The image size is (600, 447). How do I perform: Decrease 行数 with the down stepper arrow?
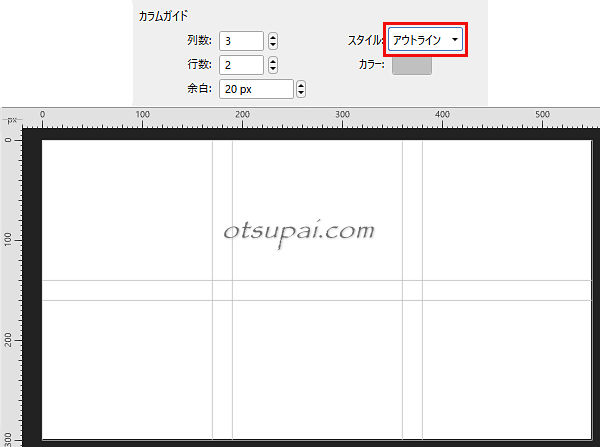[273, 70]
